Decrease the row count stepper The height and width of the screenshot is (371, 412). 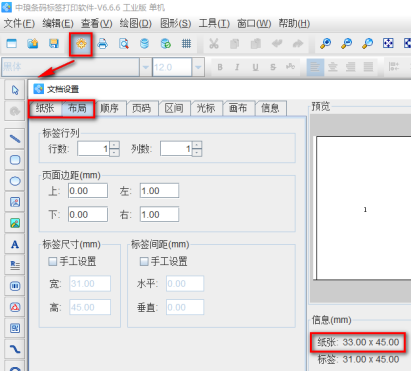pyautogui.click(x=114, y=152)
